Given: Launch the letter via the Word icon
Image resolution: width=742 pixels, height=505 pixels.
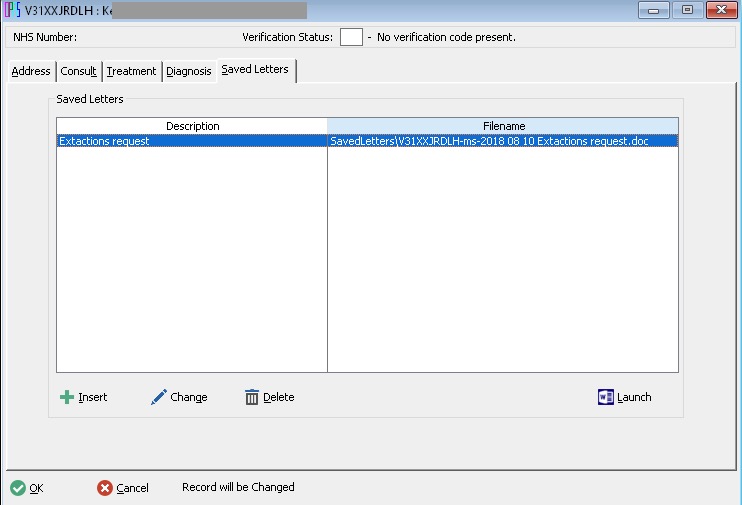Looking at the screenshot, I should 605,397.
